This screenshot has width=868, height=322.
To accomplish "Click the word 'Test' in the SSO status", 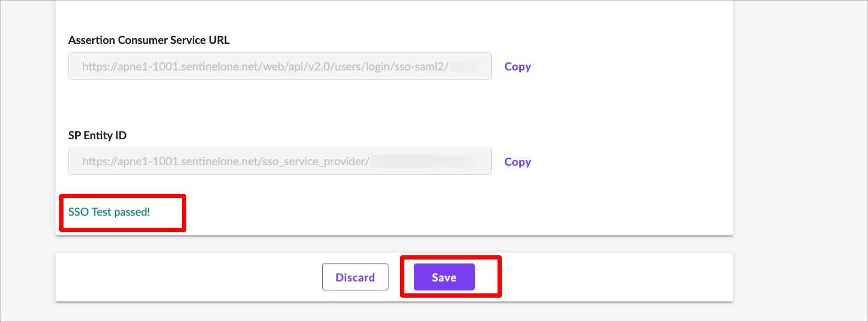I will click(x=101, y=212).
